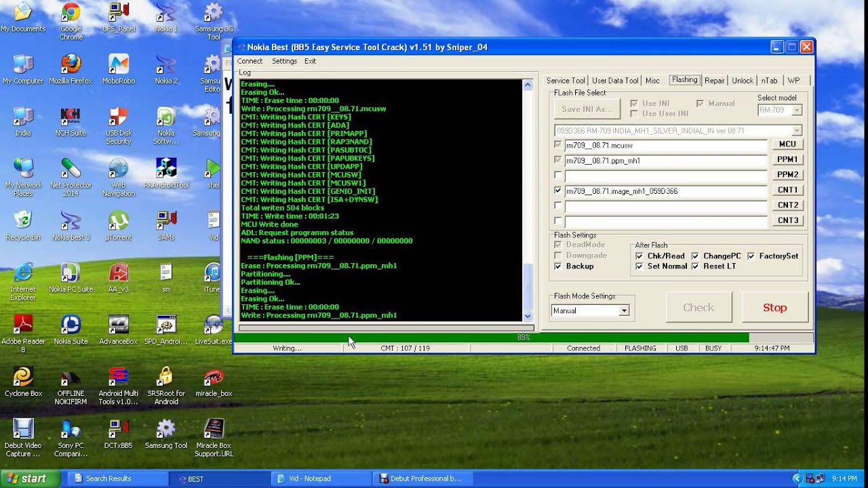This screenshot has width=868, height=488.
Task: Open the Nokia PC Suite desktop icon
Action: coord(71,278)
